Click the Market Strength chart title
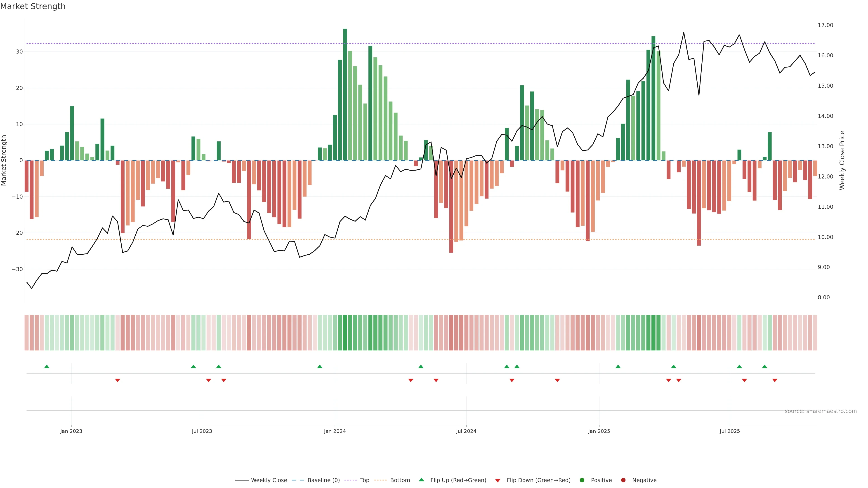The width and height of the screenshot is (868, 488). click(33, 6)
